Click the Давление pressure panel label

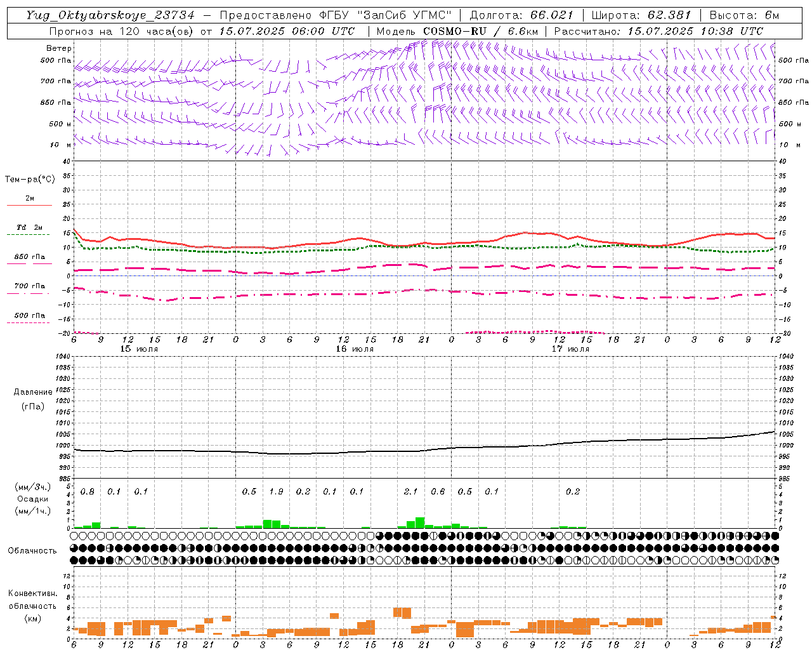[x=33, y=392]
